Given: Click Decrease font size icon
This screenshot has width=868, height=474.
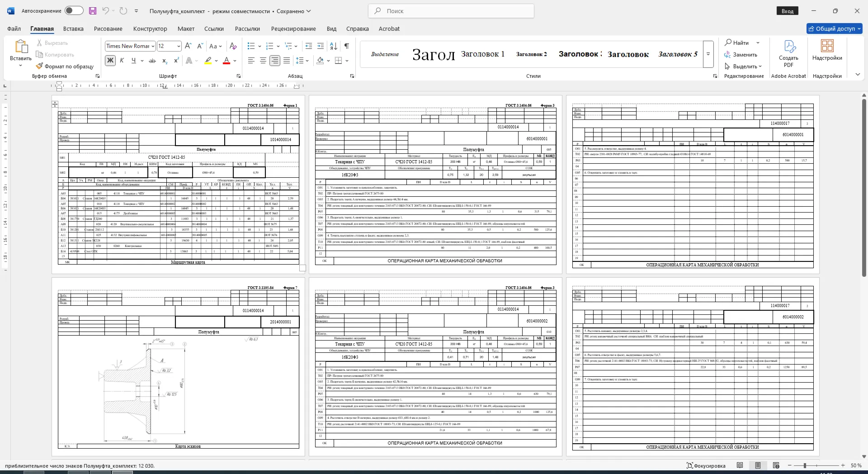Looking at the screenshot, I should click(x=200, y=46).
